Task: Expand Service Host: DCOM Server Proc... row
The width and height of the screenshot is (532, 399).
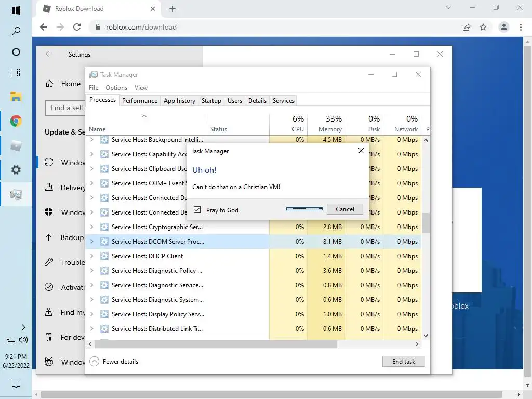Action: (x=91, y=241)
